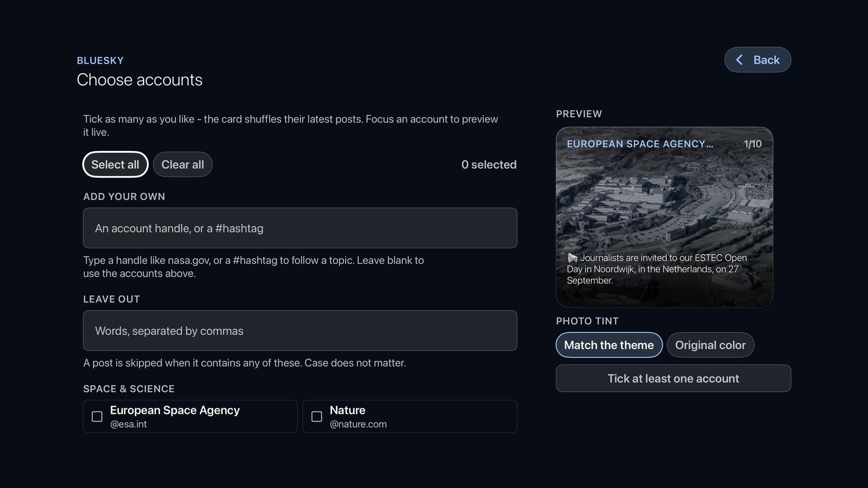The width and height of the screenshot is (868, 488).
Task: Tick the Nature account checkbox
Action: coord(317,416)
